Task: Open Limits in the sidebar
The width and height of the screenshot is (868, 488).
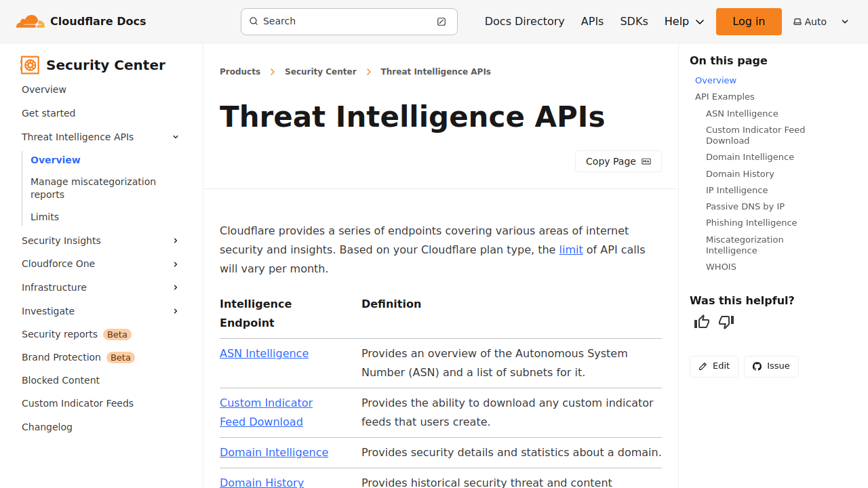Action: tap(45, 217)
